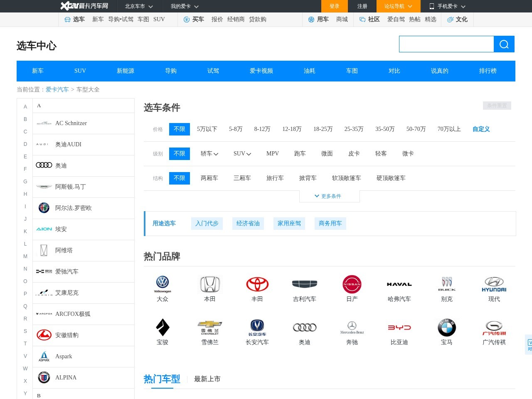Image resolution: width=532 pixels, height=399 pixels.
Task: Click the Toyota 丰田 brand logo
Action: click(x=257, y=285)
